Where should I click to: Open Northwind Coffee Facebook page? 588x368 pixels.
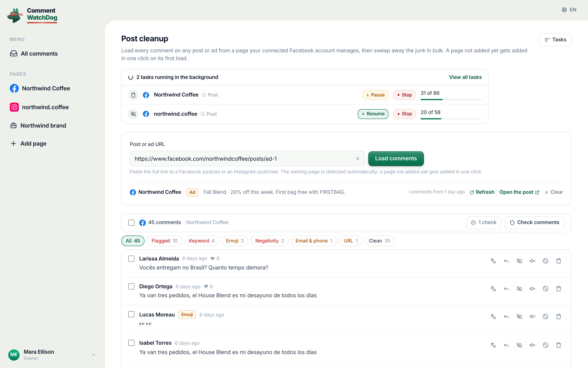[40, 88]
